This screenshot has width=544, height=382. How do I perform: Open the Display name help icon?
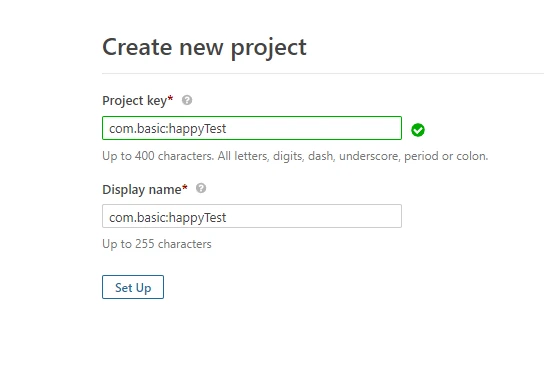pyautogui.click(x=201, y=188)
